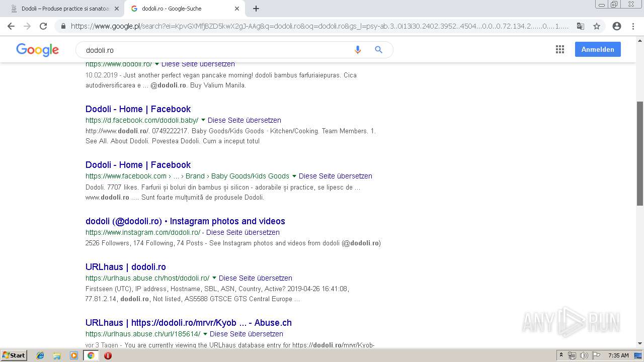Click the Chrome address bar URL
This screenshot has width=644, height=362.
[319, 26]
